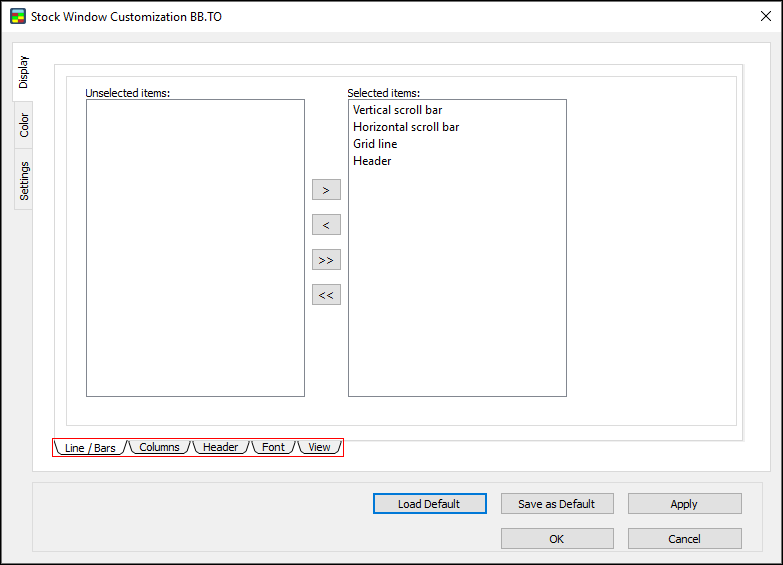Select Vertical scroll bar in Selected items

coord(397,110)
